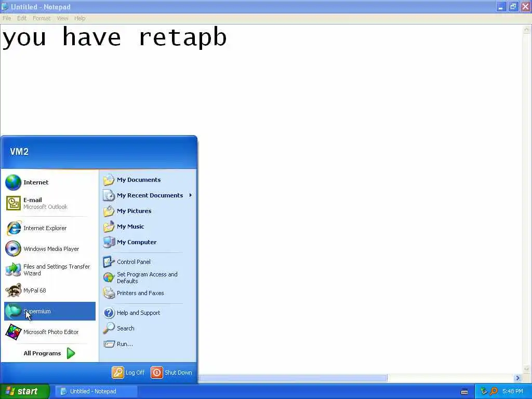Viewport: 532px width, 399px height.
Task: Click the red Shut Down power icon
Action: point(157,372)
